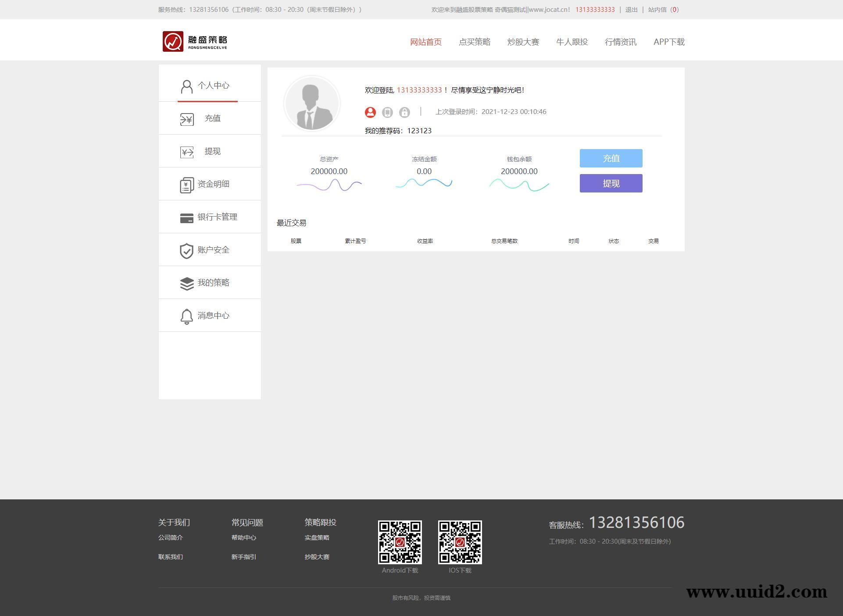
Task: Open 我的策略 layers icon in sidebar
Action: [x=186, y=283]
